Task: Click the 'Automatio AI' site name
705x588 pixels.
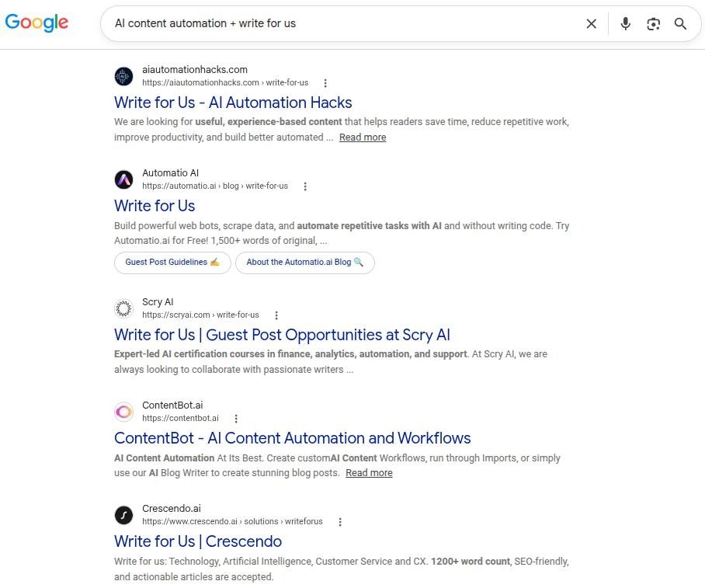Action: (x=170, y=173)
